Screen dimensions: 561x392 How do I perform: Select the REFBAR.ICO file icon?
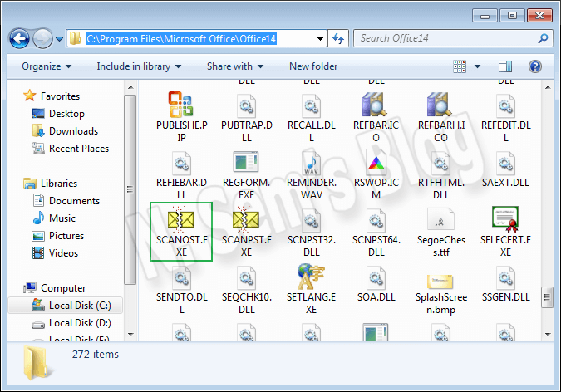[x=375, y=105]
